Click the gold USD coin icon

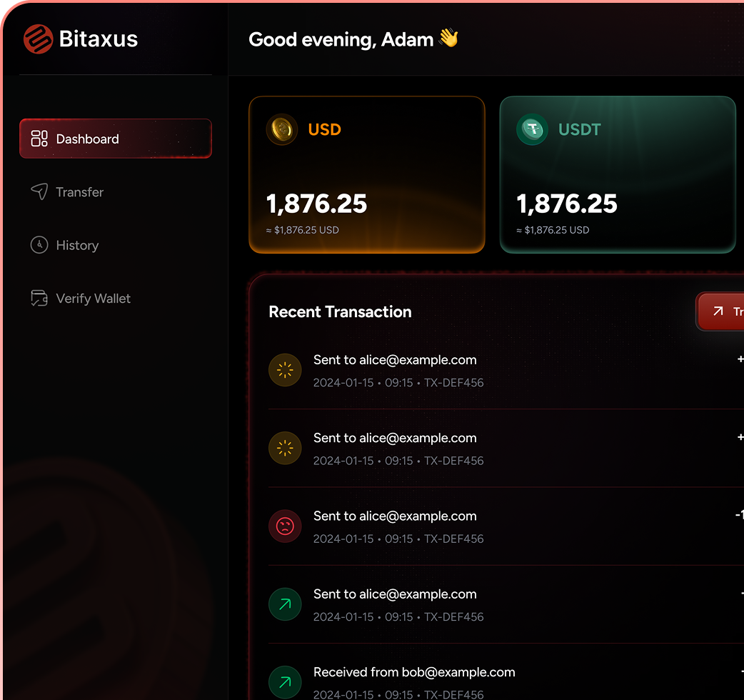click(282, 129)
